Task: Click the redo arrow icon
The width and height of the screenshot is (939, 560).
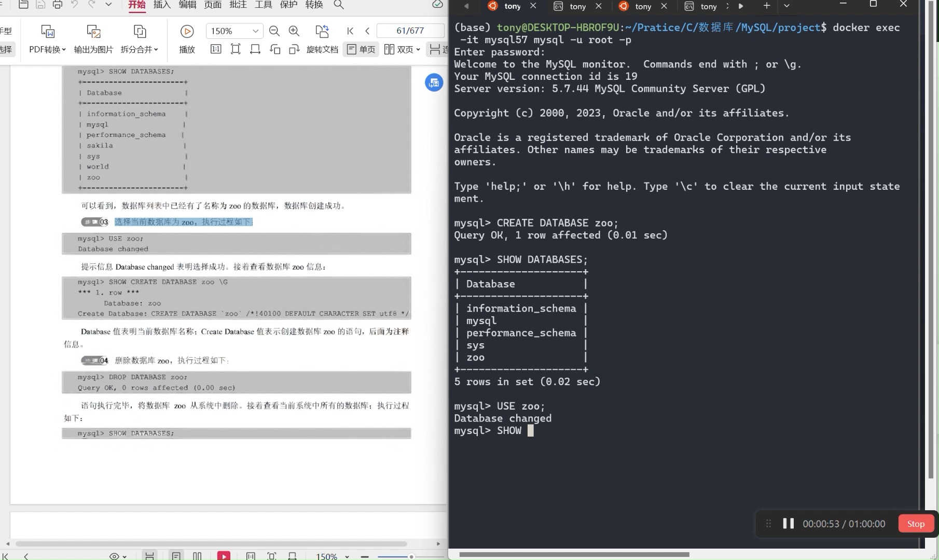Action: point(92,5)
